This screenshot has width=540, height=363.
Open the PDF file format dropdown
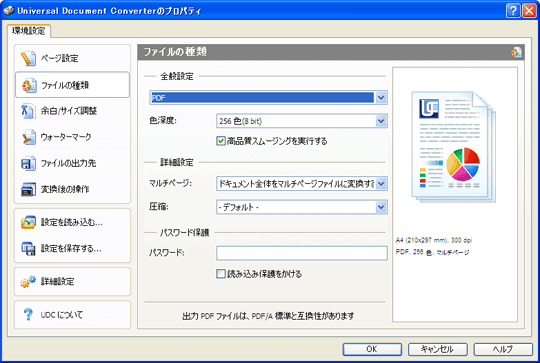tap(381, 98)
